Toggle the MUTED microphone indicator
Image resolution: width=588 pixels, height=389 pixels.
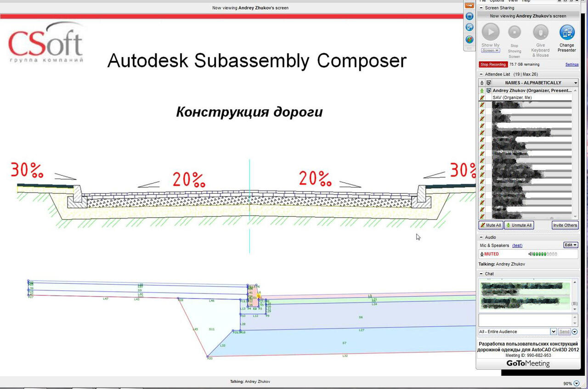pyautogui.click(x=489, y=254)
